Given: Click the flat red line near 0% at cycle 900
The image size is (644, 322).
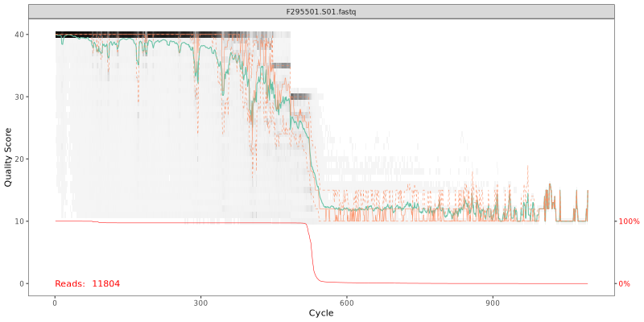Looking at the screenshot, I should pyautogui.click(x=493, y=283).
